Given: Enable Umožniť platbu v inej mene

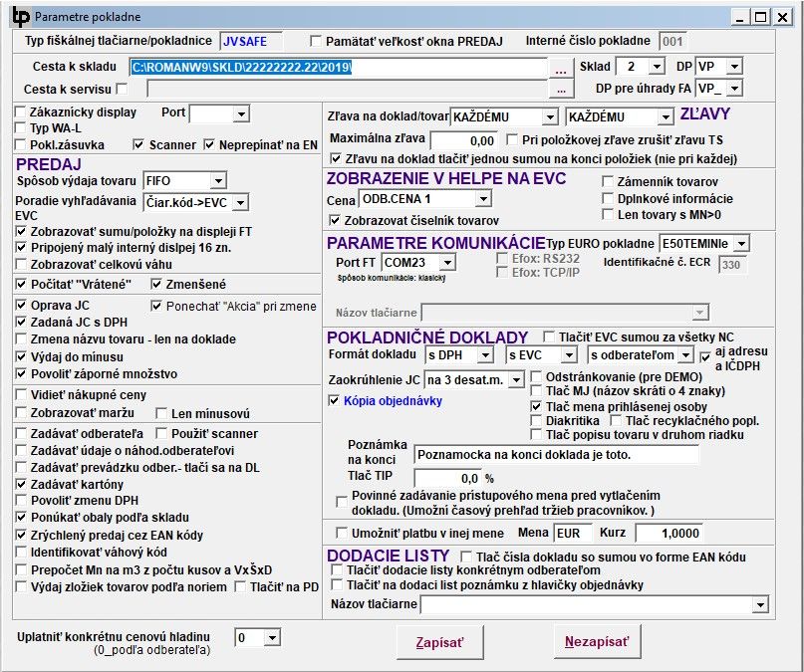Looking at the screenshot, I should pyautogui.click(x=342, y=533).
